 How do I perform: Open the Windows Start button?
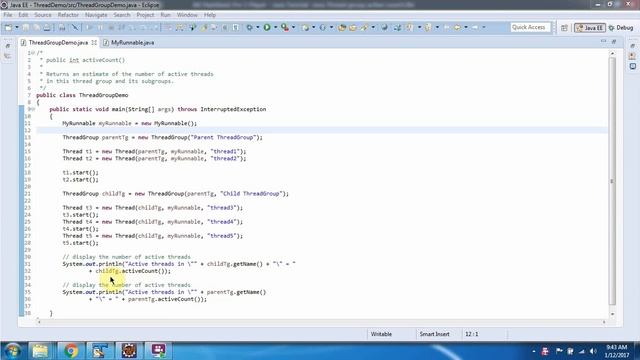[x=13, y=351]
